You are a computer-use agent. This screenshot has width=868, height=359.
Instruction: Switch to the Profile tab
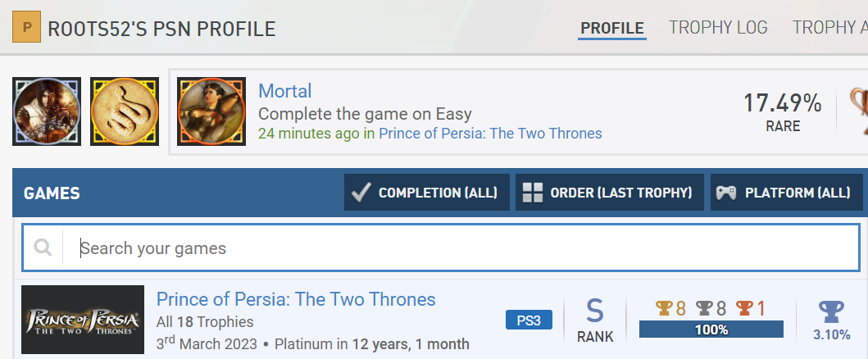click(x=611, y=28)
